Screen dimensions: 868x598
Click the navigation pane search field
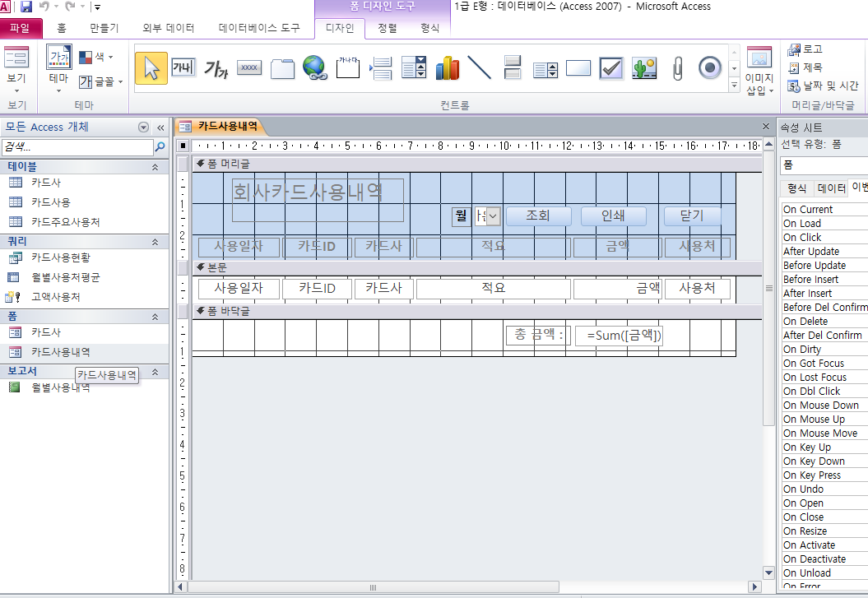coord(77,146)
